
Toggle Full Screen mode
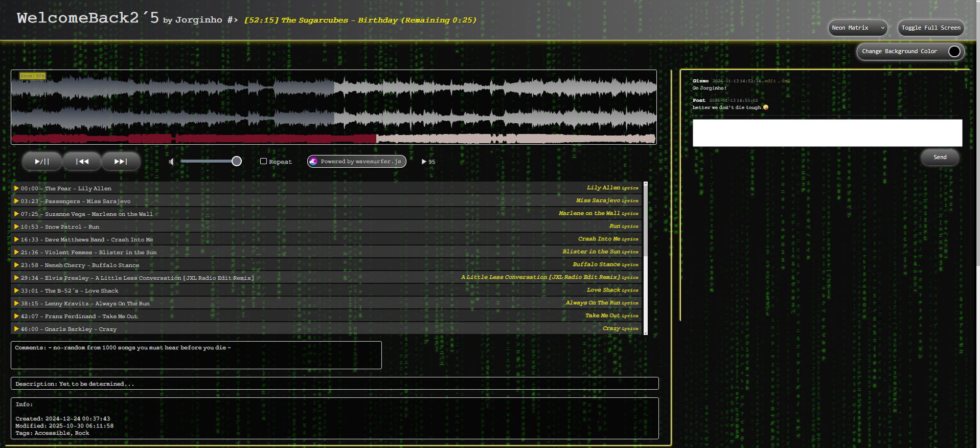click(x=930, y=28)
